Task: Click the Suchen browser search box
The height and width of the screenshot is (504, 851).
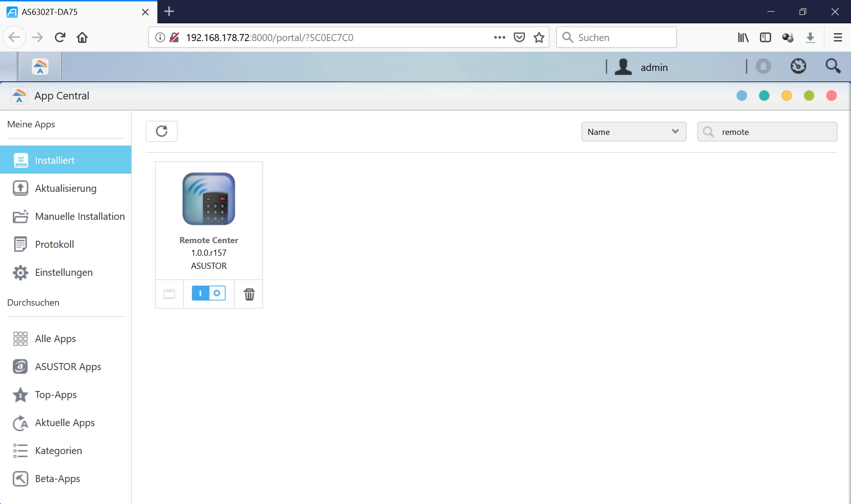Action: coord(617,37)
